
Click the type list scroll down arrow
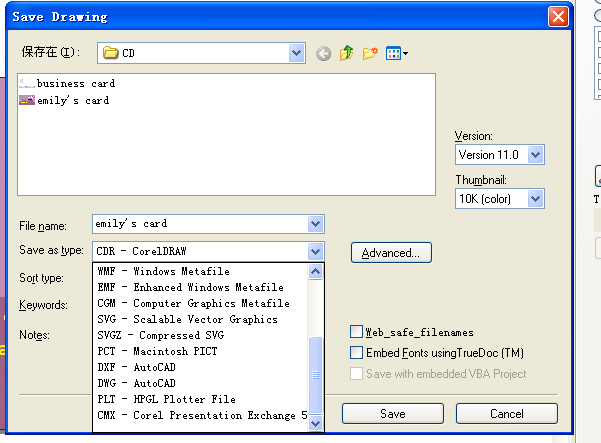(x=315, y=423)
